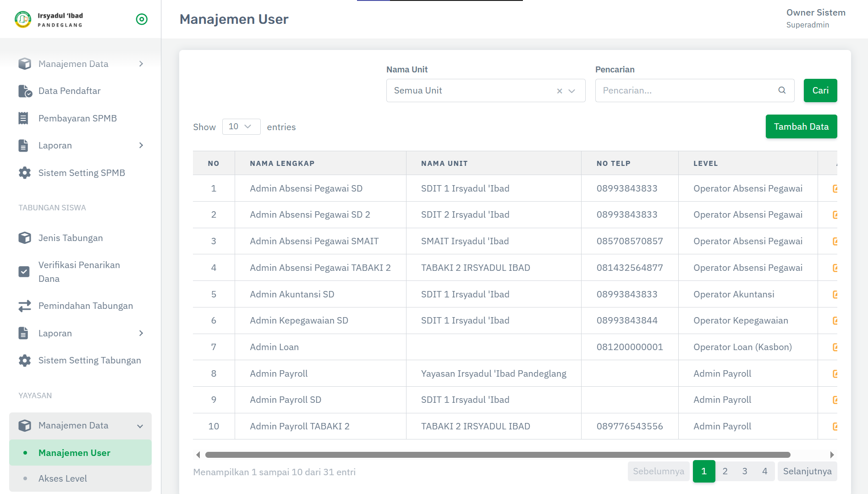Screen dimensions: 868x494
Task: Edit row Admin Payroll TABAKI 2
Action: pyautogui.click(x=835, y=426)
